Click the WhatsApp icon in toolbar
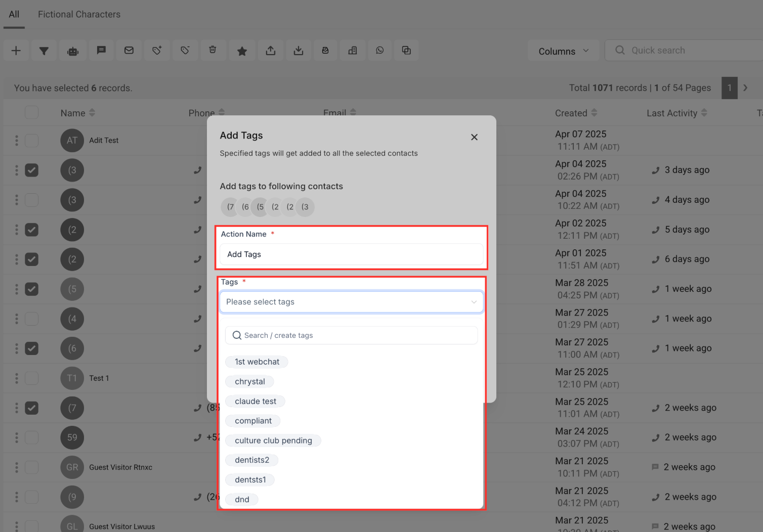The height and width of the screenshot is (532, 763). (380, 51)
